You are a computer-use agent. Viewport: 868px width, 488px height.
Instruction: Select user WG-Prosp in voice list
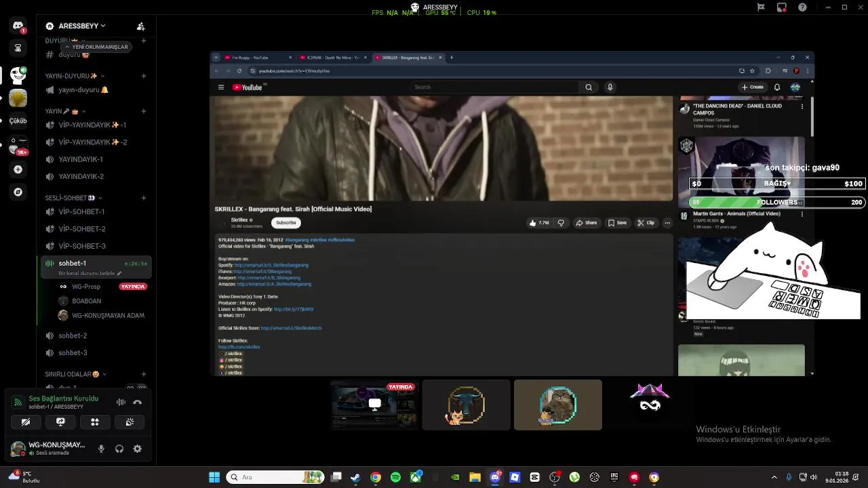[102, 287]
